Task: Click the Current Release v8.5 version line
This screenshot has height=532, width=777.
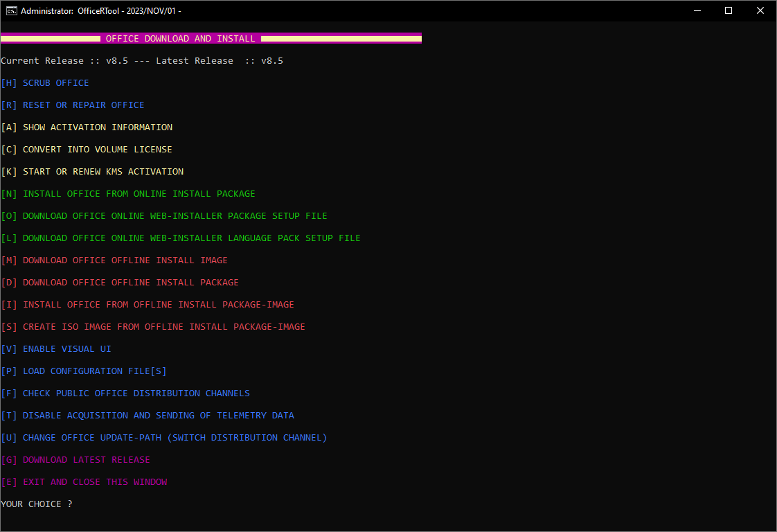Action: [x=142, y=61]
